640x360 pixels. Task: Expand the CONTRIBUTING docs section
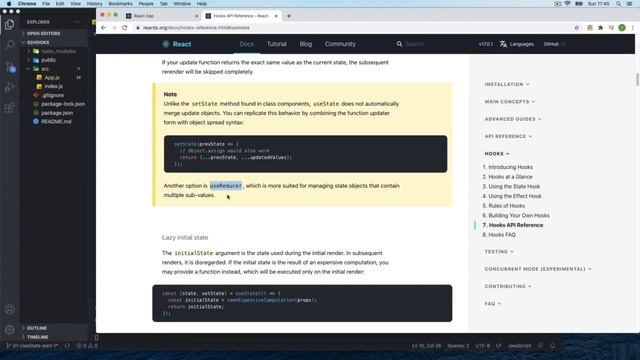pos(508,287)
